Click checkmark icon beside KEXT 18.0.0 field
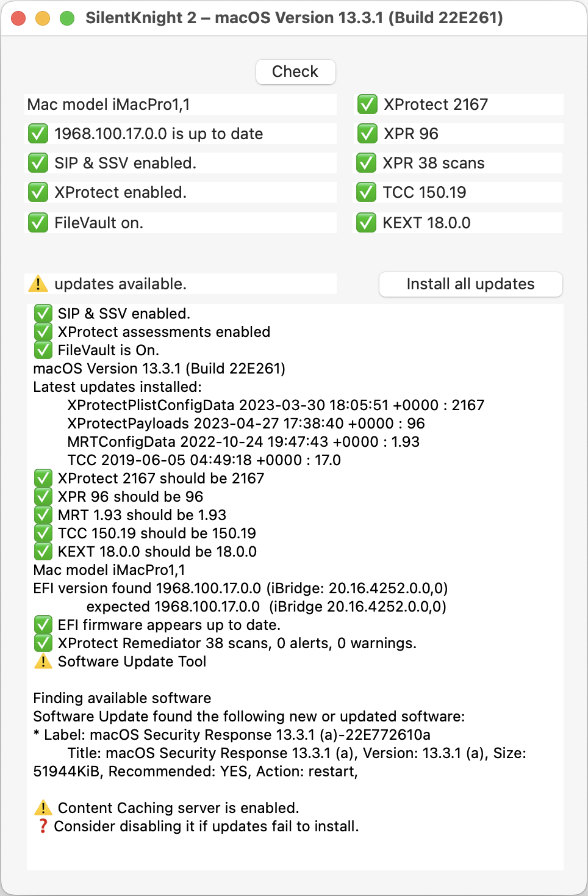588x896 pixels. point(367,223)
